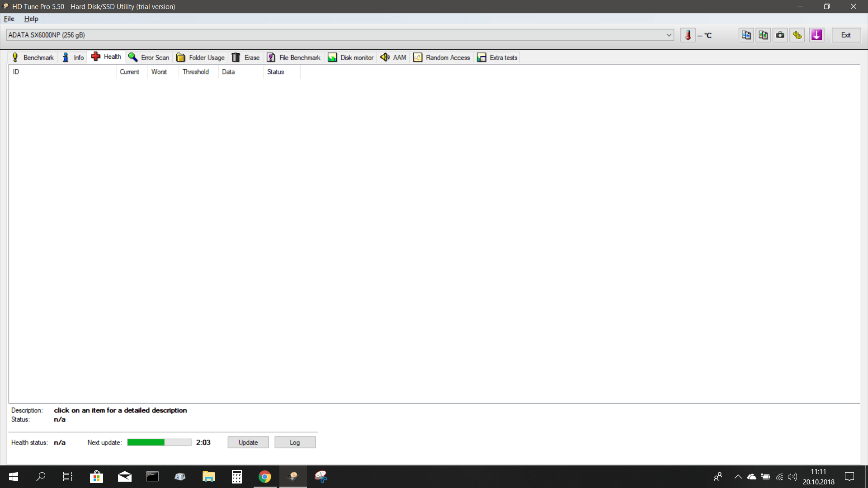Select the Random Access tab
Viewport: 868px width, 488px height.
tap(442, 57)
